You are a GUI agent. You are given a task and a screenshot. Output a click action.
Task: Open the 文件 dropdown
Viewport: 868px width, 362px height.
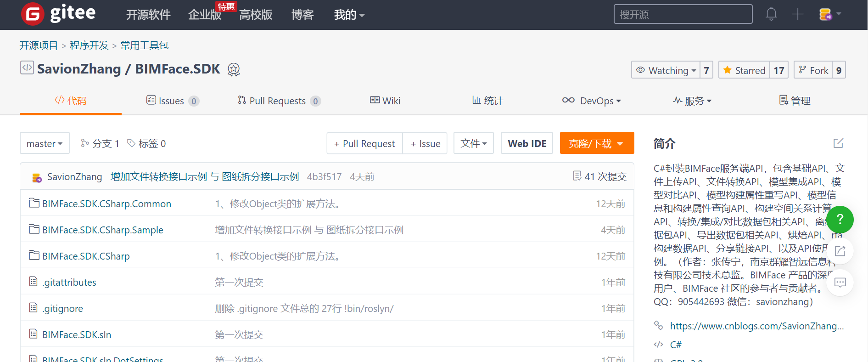(x=474, y=143)
